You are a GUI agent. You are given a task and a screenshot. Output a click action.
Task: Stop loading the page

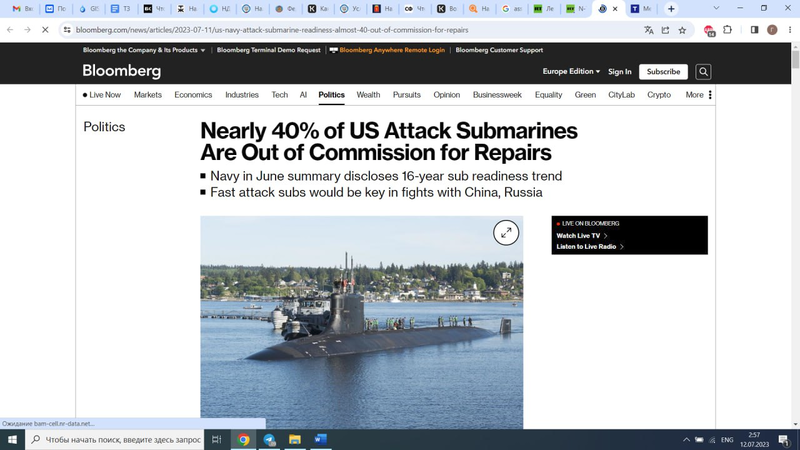point(45,30)
